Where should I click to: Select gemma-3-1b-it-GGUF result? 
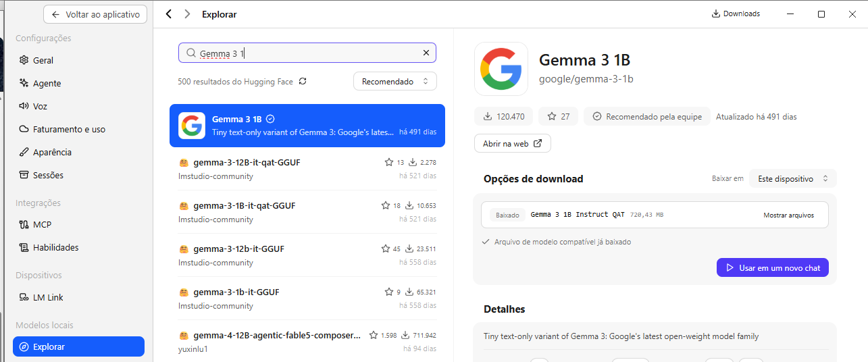(x=307, y=299)
